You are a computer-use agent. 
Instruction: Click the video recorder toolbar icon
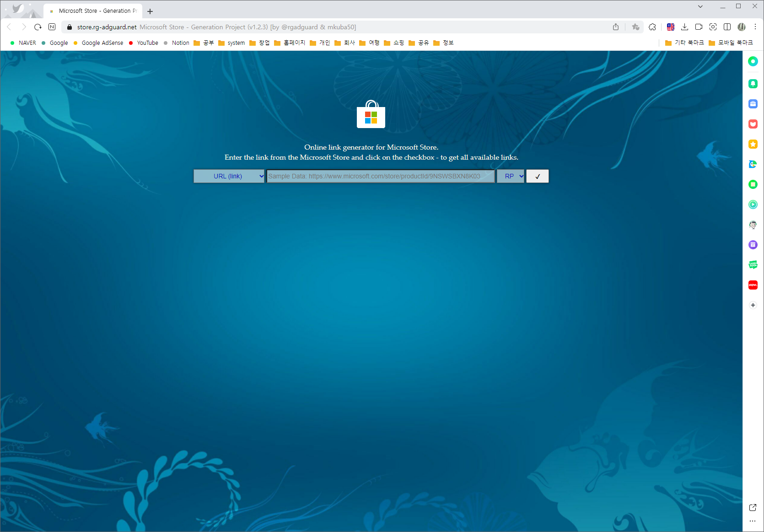699,27
